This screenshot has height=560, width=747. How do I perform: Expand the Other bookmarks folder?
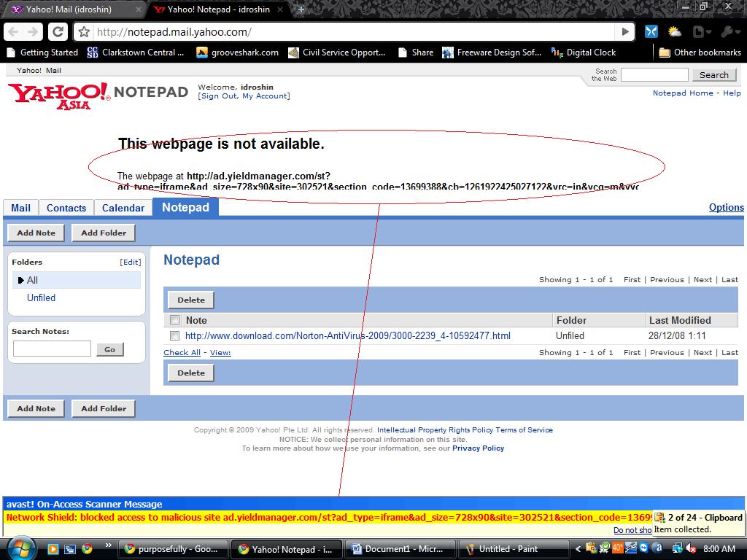(x=700, y=52)
